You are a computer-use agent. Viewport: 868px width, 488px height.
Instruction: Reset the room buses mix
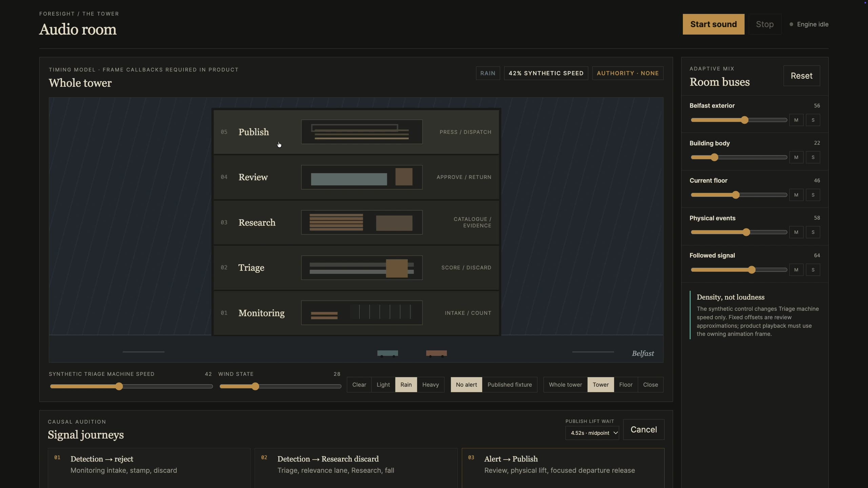click(x=802, y=76)
